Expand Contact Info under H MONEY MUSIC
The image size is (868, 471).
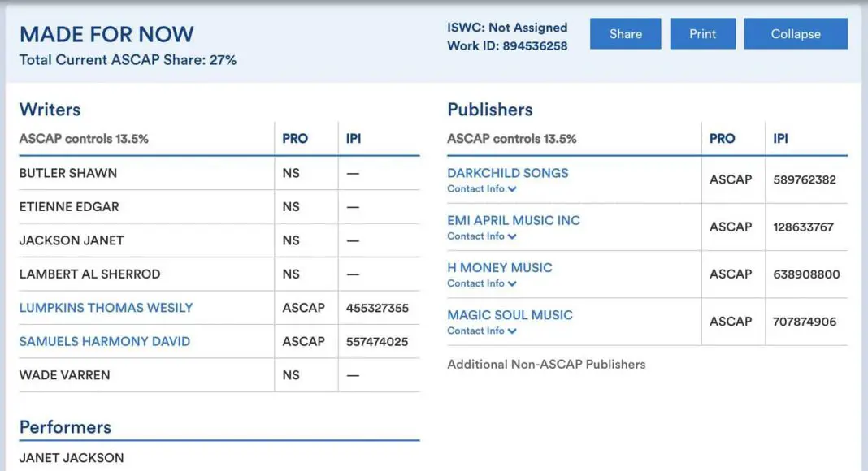(x=482, y=283)
